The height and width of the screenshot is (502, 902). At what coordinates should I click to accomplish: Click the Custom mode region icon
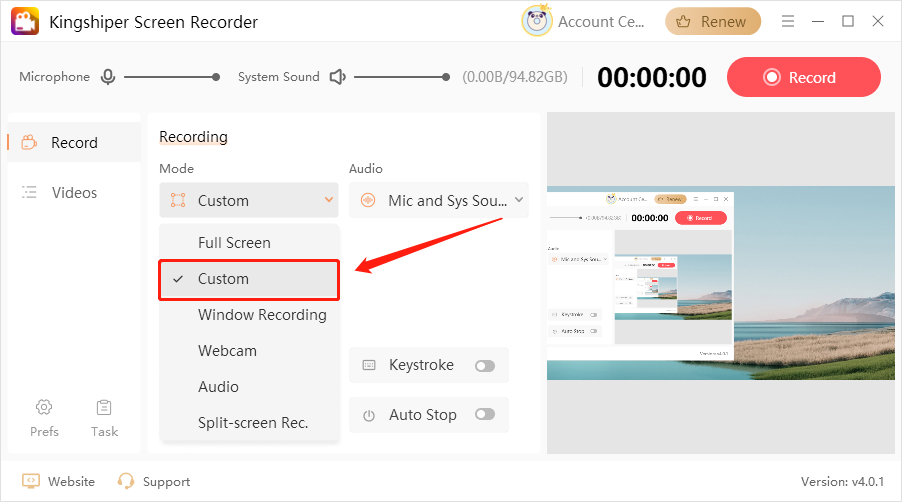tap(178, 200)
